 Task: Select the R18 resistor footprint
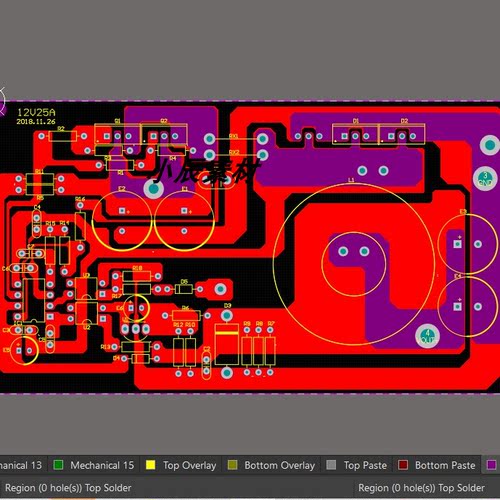[137, 276]
